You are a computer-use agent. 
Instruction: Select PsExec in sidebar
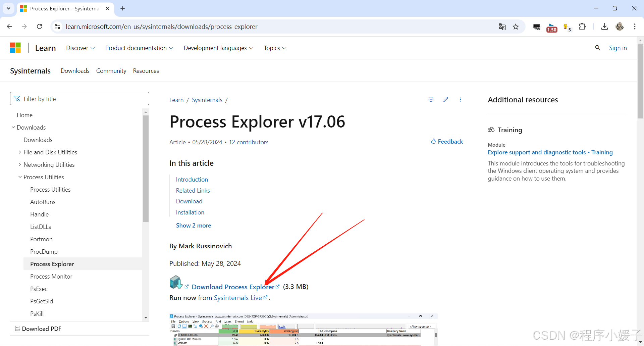(39, 289)
